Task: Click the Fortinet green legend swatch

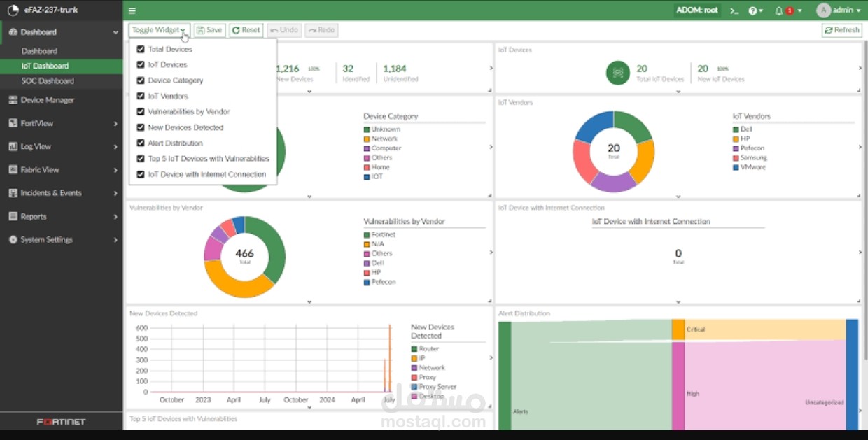Action: [x=367, y=234]
